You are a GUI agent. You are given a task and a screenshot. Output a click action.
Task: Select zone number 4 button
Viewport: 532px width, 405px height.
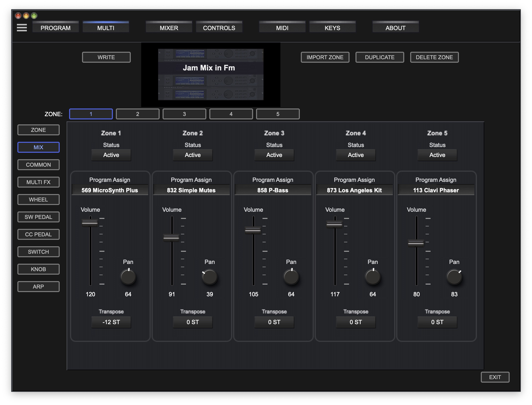(231, 114)
